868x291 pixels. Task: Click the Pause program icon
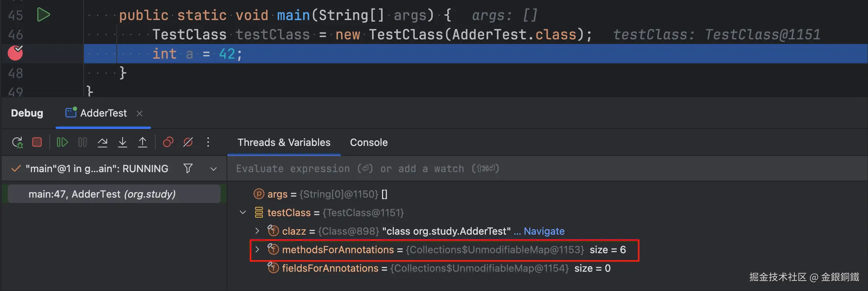coord(82,142)
